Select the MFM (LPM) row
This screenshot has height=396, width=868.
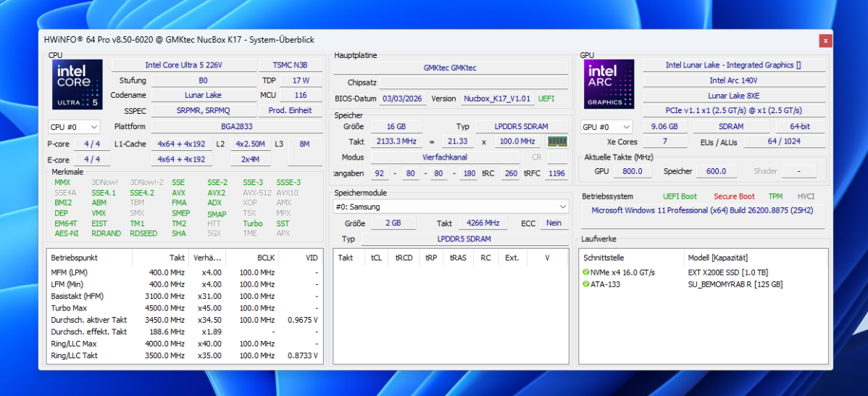coord(185,273)
